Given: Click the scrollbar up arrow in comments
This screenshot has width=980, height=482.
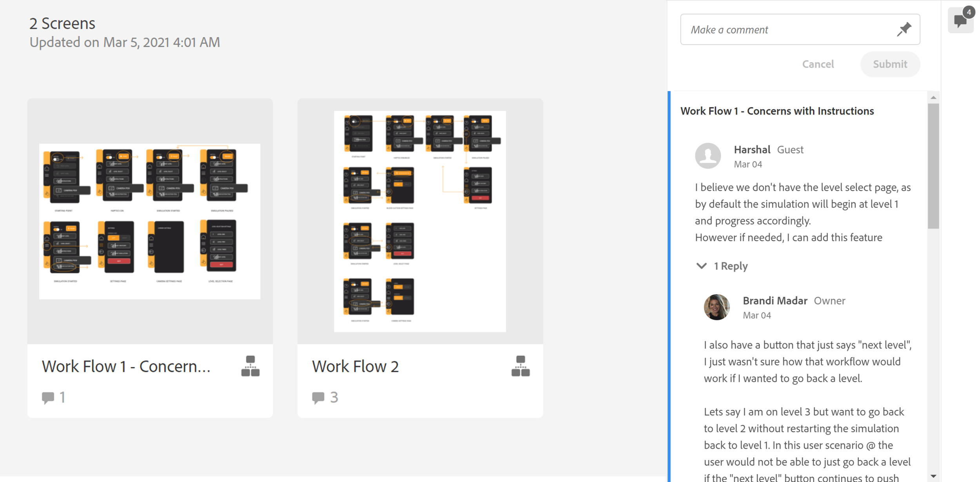Looking at the screenshot, I should coord(933,98).
